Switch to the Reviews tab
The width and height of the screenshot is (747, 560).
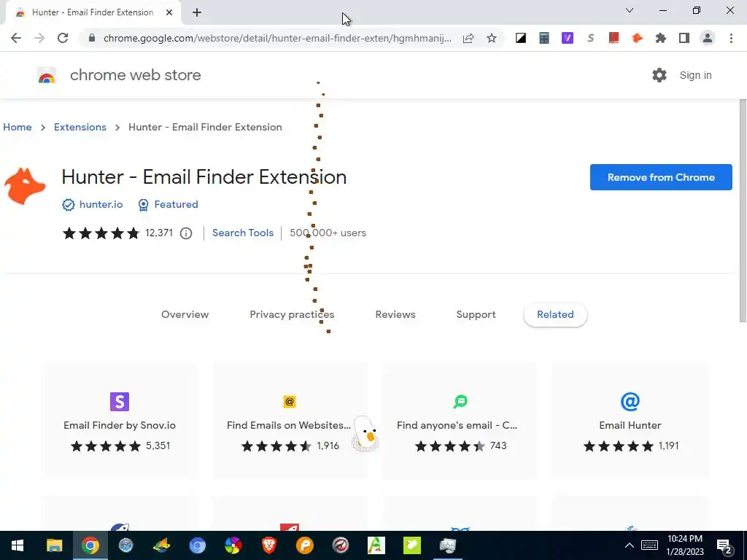[395, 314]
